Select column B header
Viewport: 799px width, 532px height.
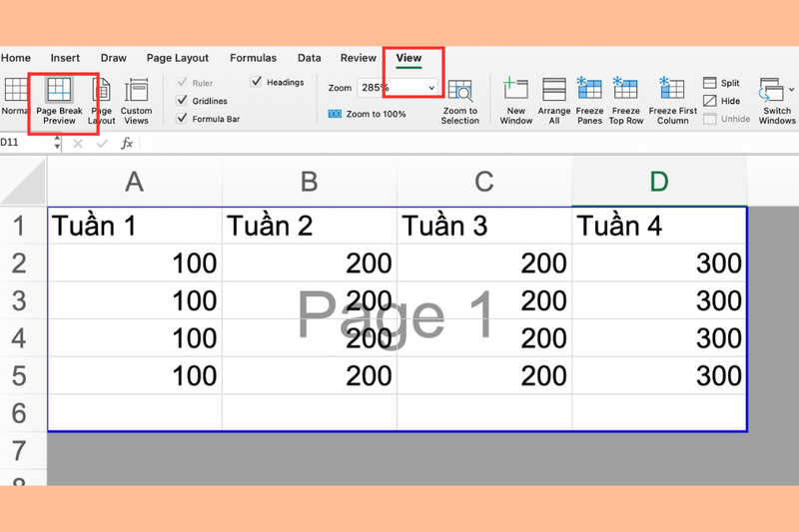coord(310,182)
